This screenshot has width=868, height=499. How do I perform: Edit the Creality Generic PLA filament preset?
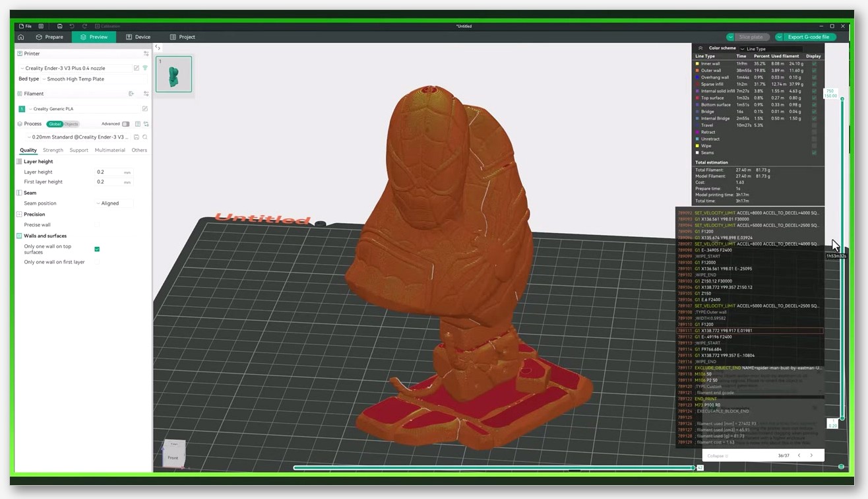[x=144, y=109]
